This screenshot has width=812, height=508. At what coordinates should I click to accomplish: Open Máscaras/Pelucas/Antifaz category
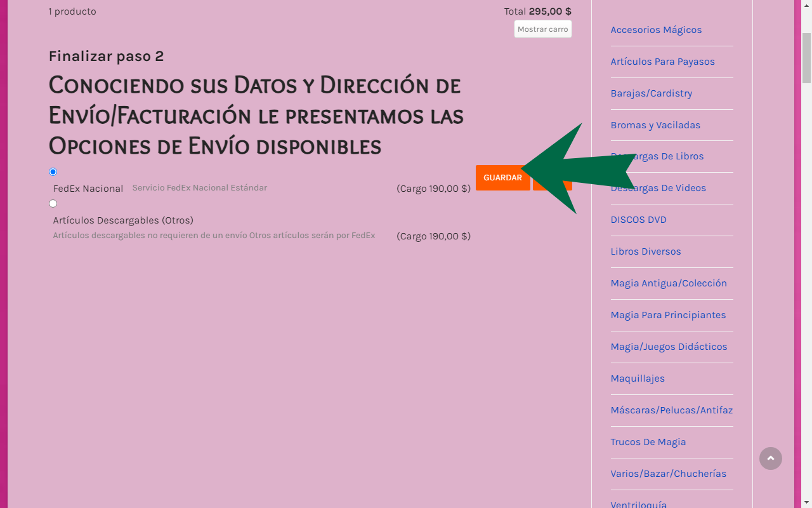tap(672, 410)
